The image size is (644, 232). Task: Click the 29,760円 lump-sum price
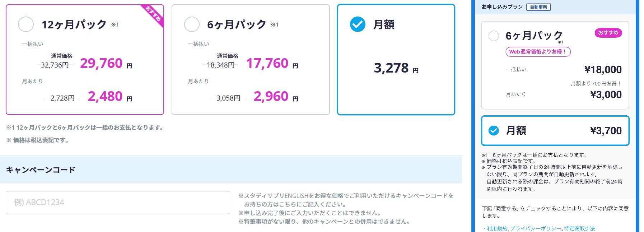102,64
